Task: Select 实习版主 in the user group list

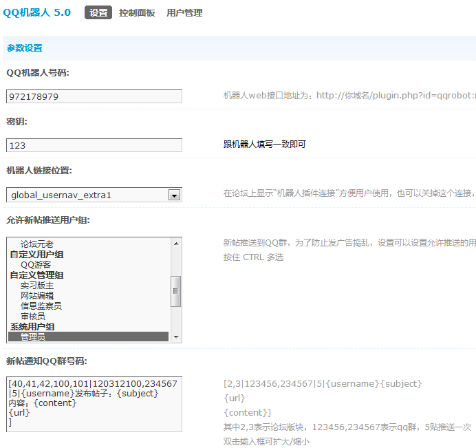Action: point(36,285)
